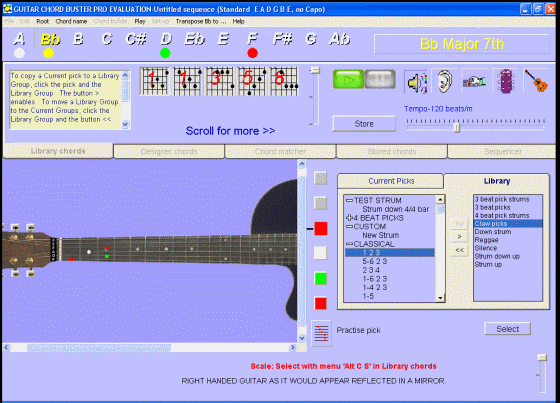Image resolution: width=560 pixels, height=403 pixels.
Task: Click the chord diagrams vertical slider handle
Action: pyautogui.click(x=315, y=70)
